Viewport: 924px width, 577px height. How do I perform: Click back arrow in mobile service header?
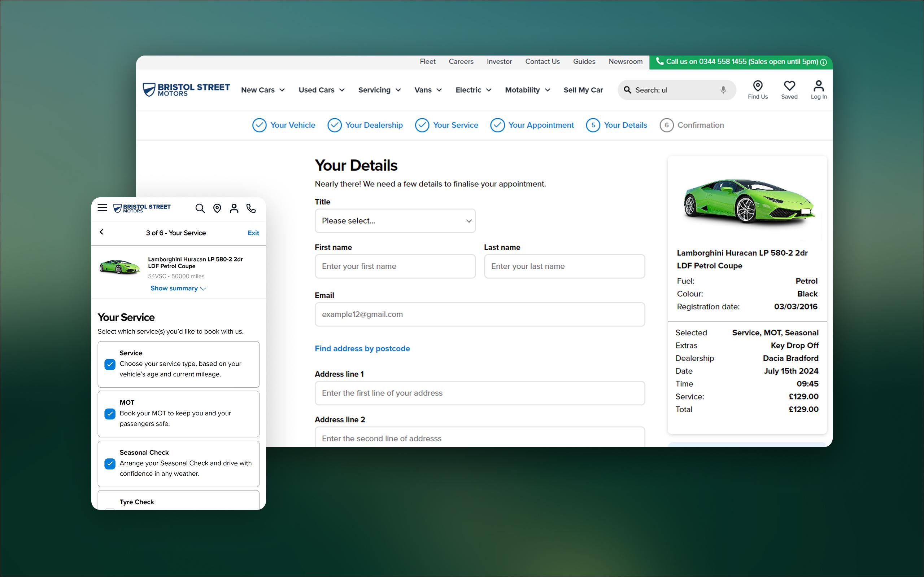(x=101, y=232)
